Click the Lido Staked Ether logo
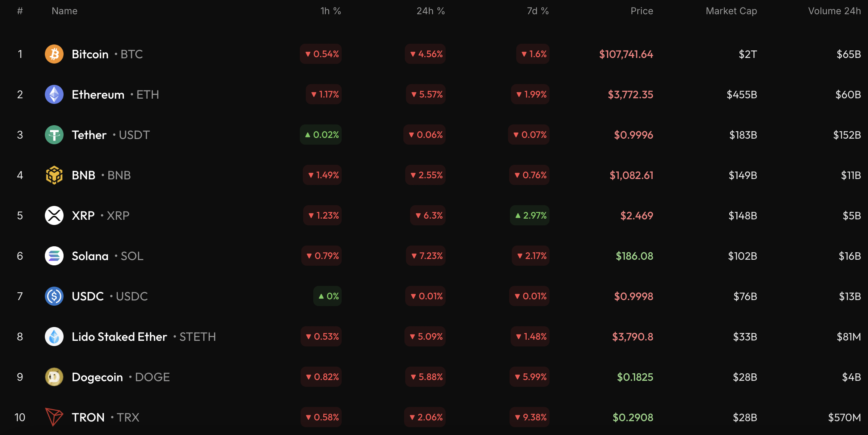Image resolution: width=868 pixels, height=435 pixels. click(x=54, y=336)
